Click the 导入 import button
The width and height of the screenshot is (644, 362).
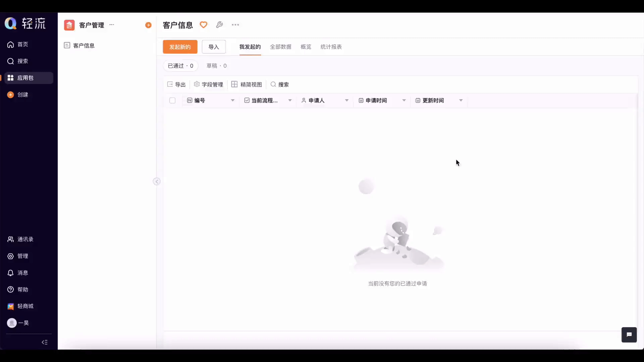(x=214, y=47)
